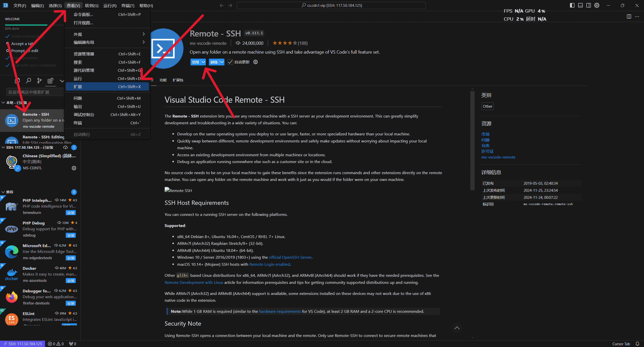644x347 pixels.
Task: Click the cloud install icon in SSH section
Action: point(65,147)
